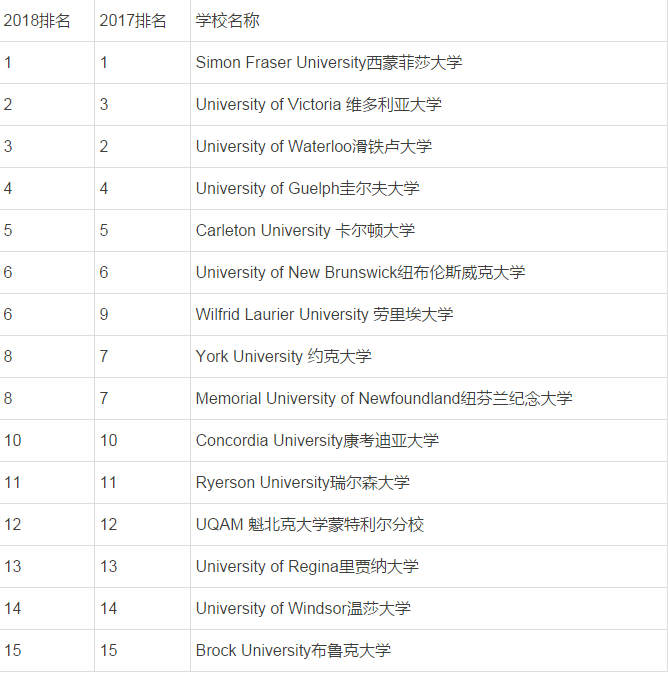The height and width of the screenshot is (673, 668).
Task: Click 2018 rank '10' in Concordia row
Action: pos(12,441)
